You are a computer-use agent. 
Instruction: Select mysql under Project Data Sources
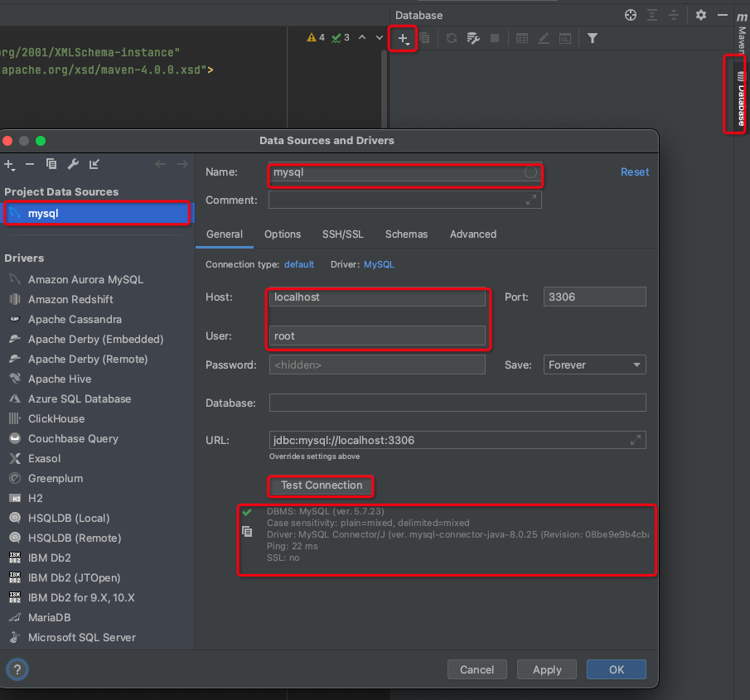[97, 213]
